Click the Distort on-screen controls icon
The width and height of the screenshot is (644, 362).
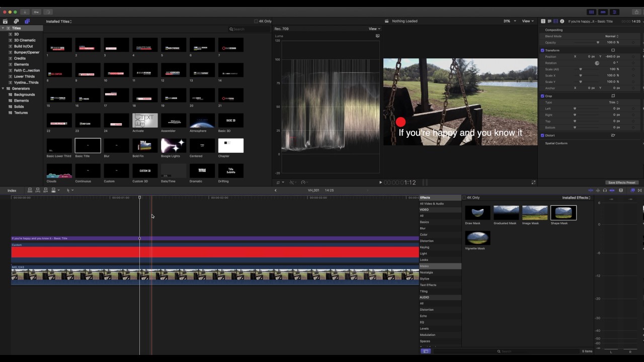(613, 135)
